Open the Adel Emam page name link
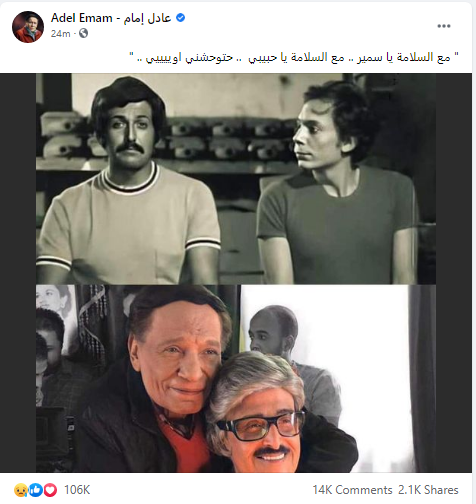 click(82, 18)
